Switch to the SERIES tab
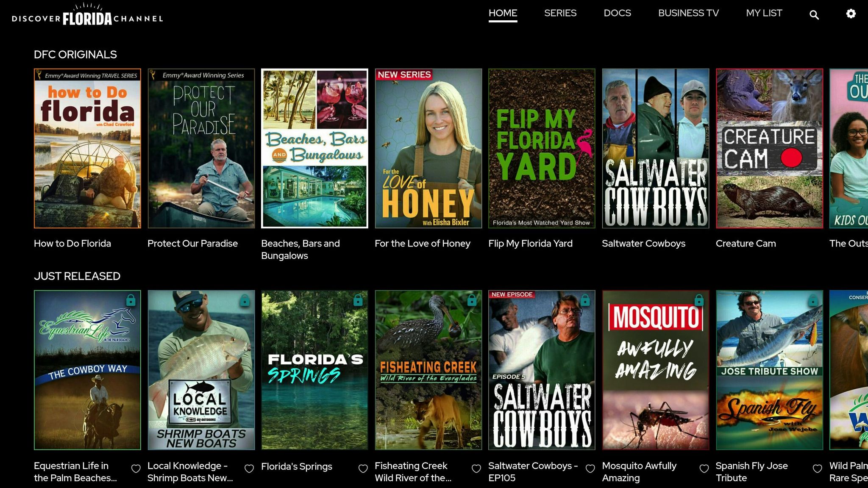 tap(560, 13)
